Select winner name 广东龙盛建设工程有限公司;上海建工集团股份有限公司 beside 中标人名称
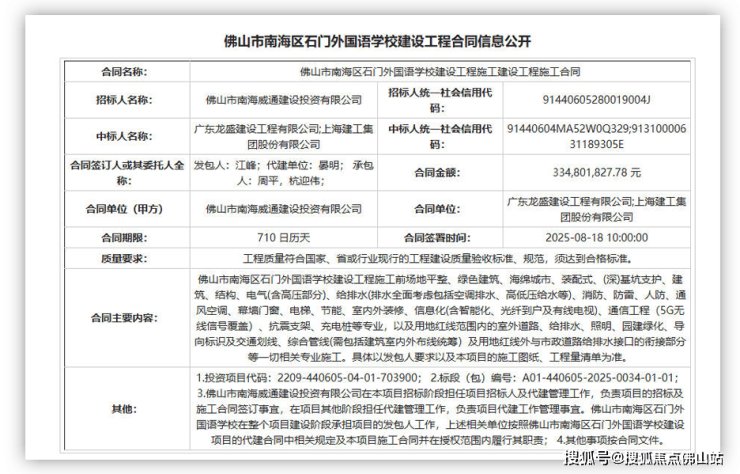 pos(284,136)
